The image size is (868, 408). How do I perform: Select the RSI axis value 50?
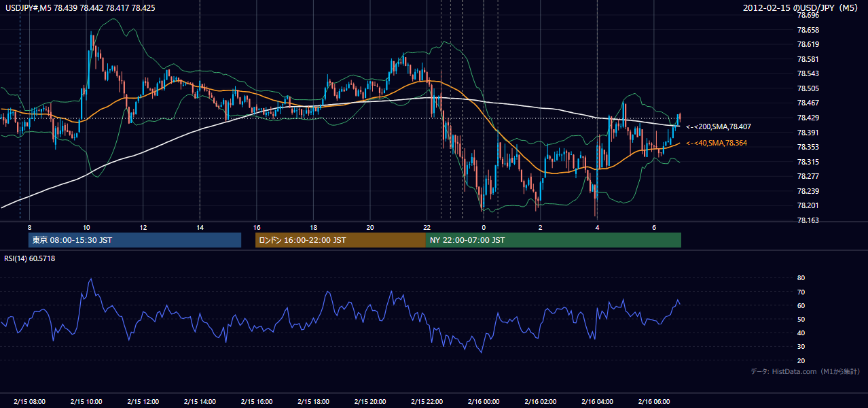[801, 319]
